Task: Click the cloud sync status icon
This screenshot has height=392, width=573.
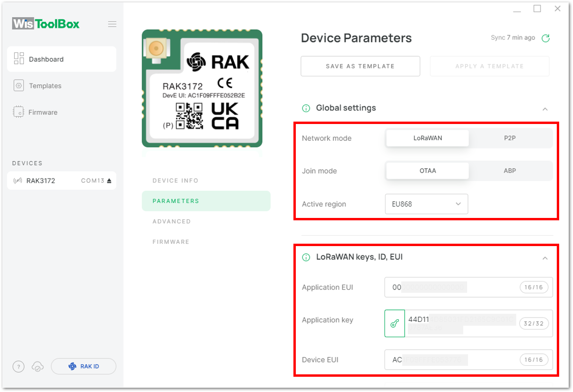Action: point(37,367)
